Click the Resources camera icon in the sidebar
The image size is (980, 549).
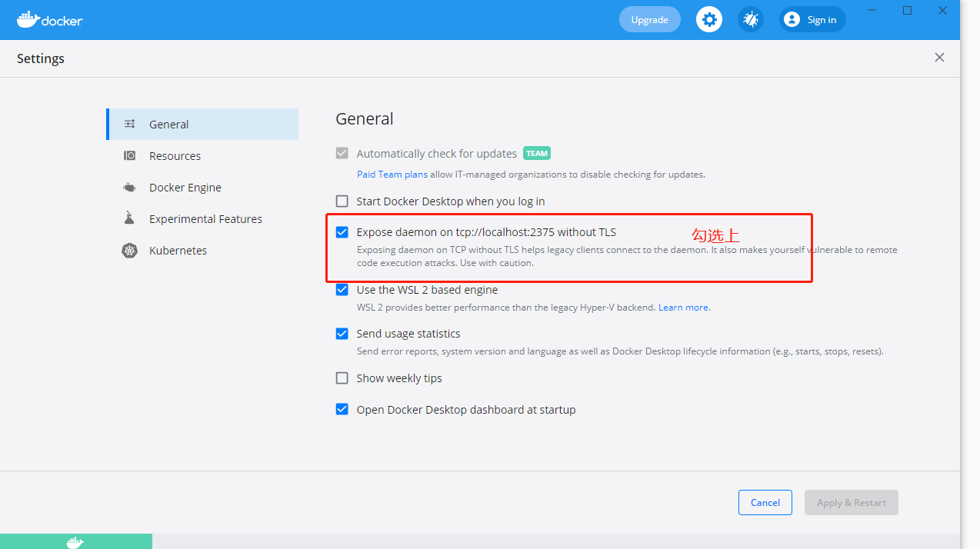(130, 155)
